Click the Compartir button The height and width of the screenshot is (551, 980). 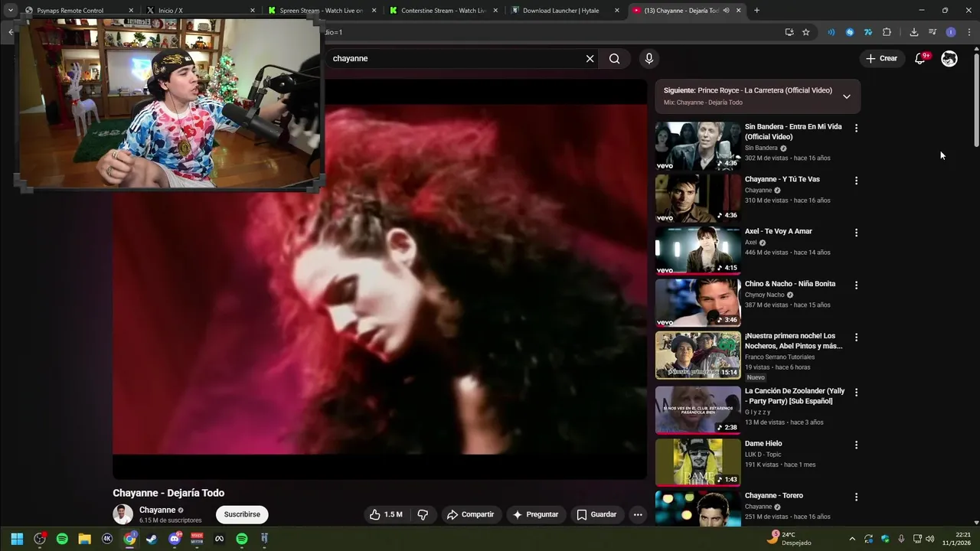(470, 515)
